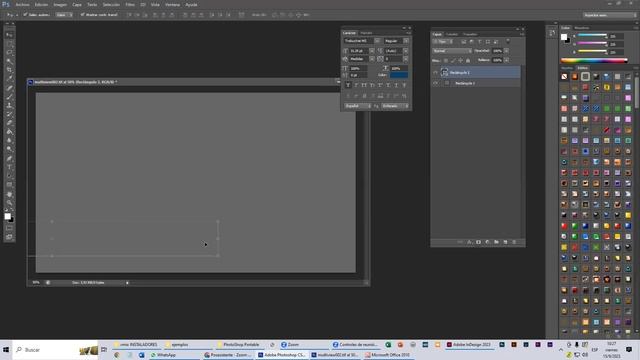Select the Rectangle shape tool
Image resolution: width=640 pixels, height=360 pixels.
coord(9,184)
